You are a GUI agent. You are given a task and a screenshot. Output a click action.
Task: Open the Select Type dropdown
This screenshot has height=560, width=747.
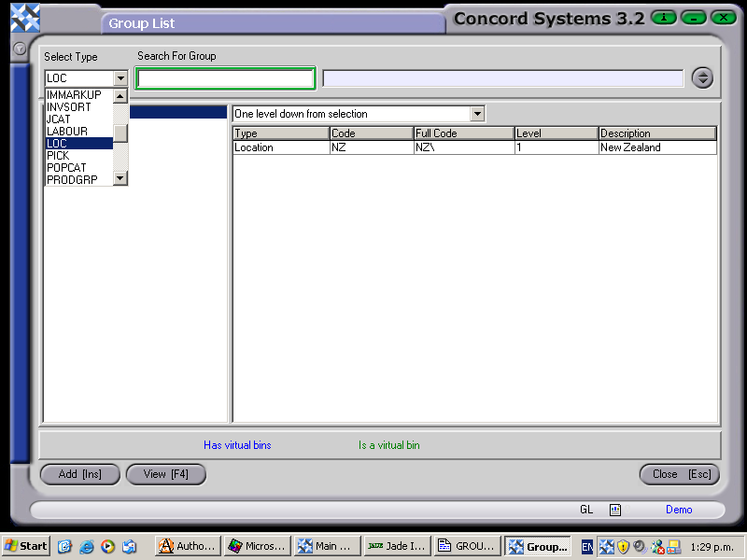click(120, 77)
